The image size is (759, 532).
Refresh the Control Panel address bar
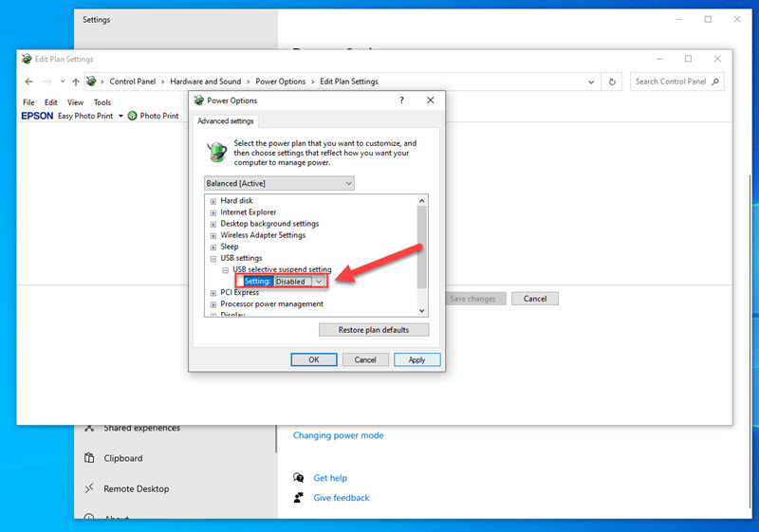(612, 82)
